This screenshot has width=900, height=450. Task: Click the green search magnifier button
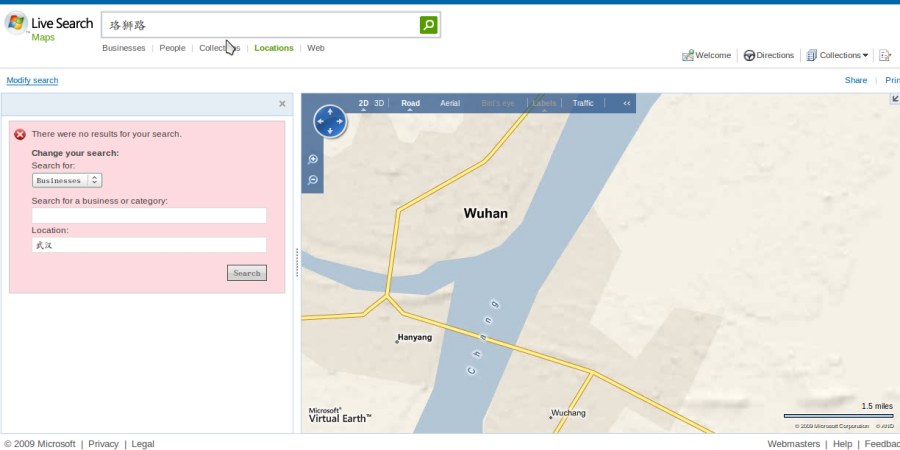click(428, 25)
